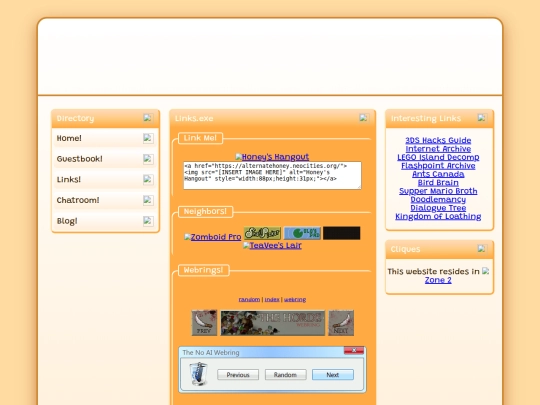The height and width of the screenshot is (405, 540).
Task: Click the webring index link
Action: [x=272, y=299]
